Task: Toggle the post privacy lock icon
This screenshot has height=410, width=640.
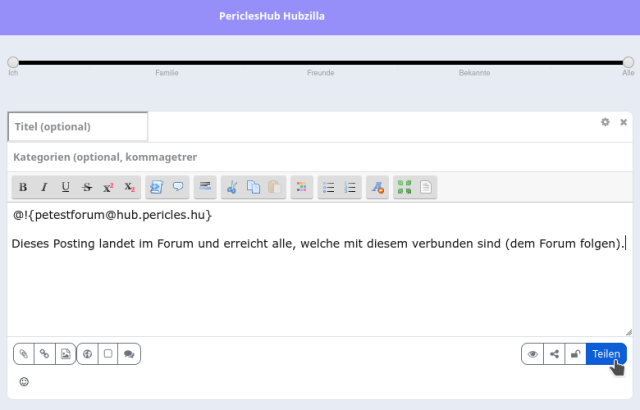Action: tap(574, 354)
